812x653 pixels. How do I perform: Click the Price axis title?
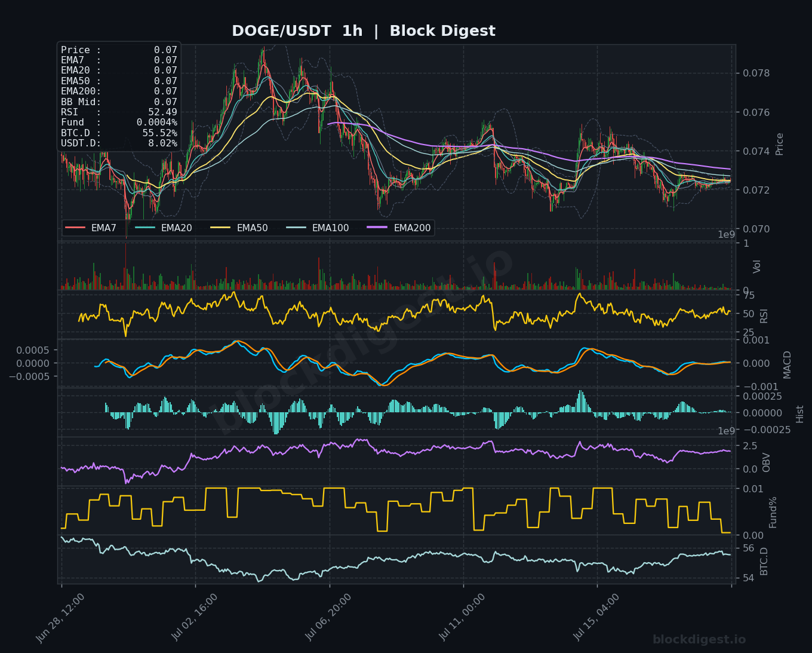coord(779,144)
